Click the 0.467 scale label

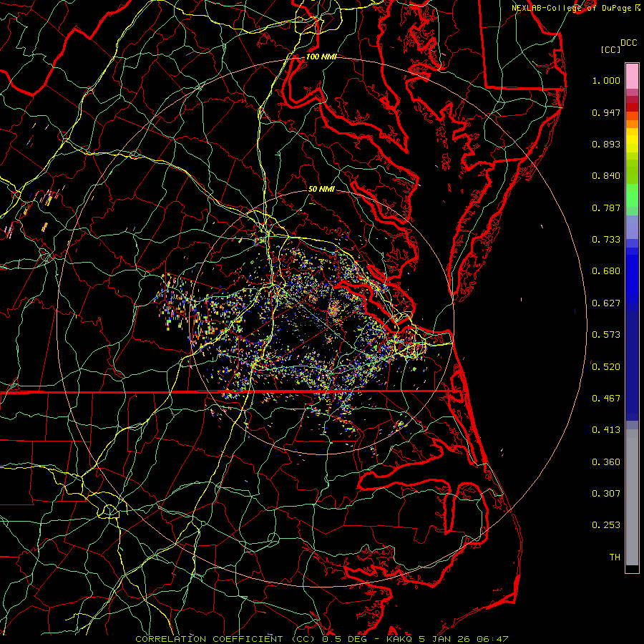tap(606, 399)
